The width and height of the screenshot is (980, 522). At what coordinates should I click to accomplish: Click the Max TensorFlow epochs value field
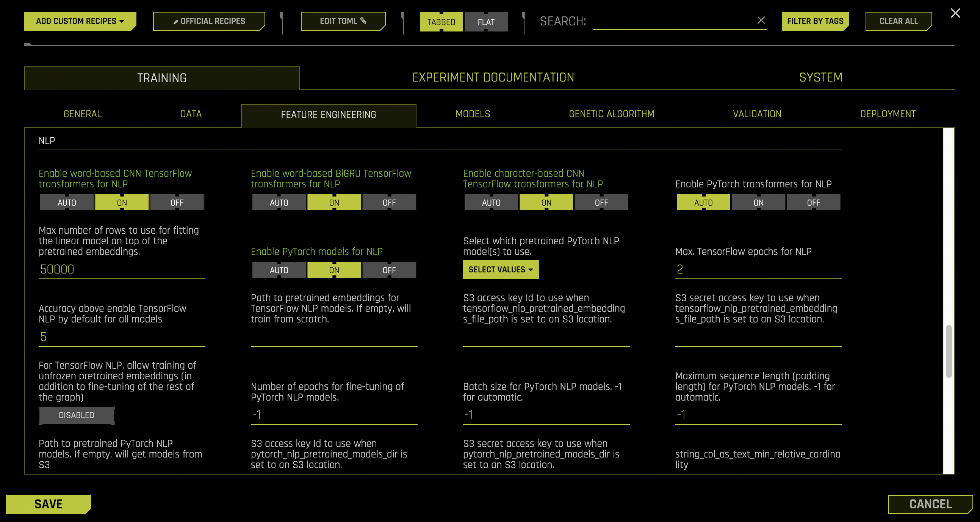(x=757, y=269)
